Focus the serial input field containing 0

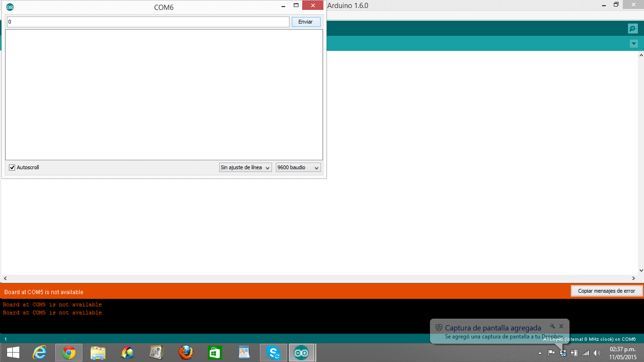pyautogui.click(x=148, y=22)
